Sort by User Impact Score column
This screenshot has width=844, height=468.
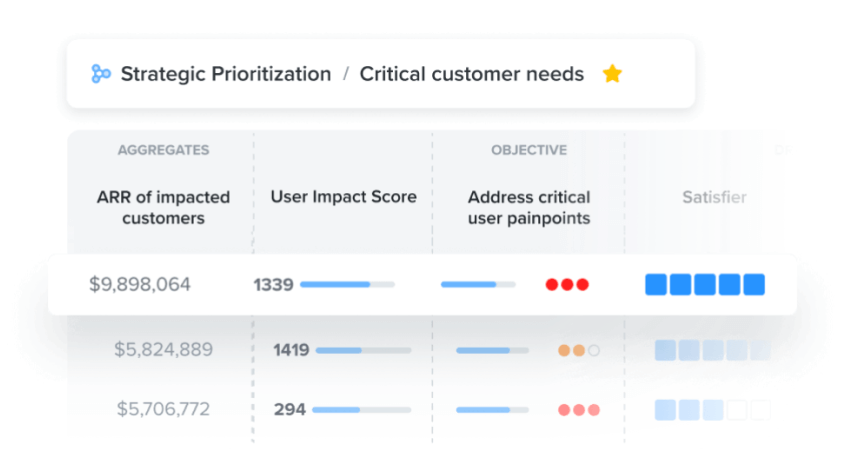pos(343,197)
